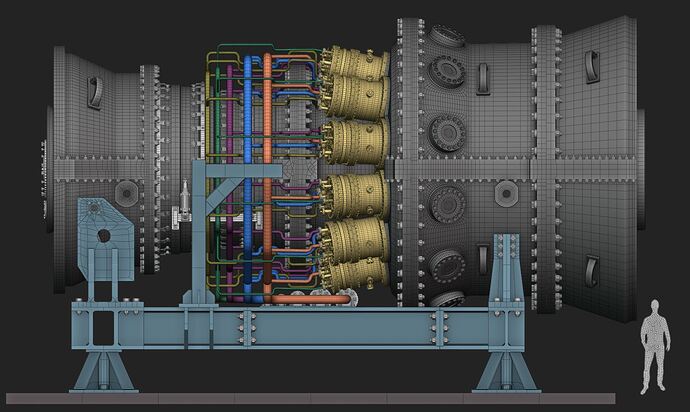Image resolution: width=690 pixels, height=412 pixels.
Task: Click the thick blue vertical pipe
Action: pyautogui.click(x=248, y=178)
